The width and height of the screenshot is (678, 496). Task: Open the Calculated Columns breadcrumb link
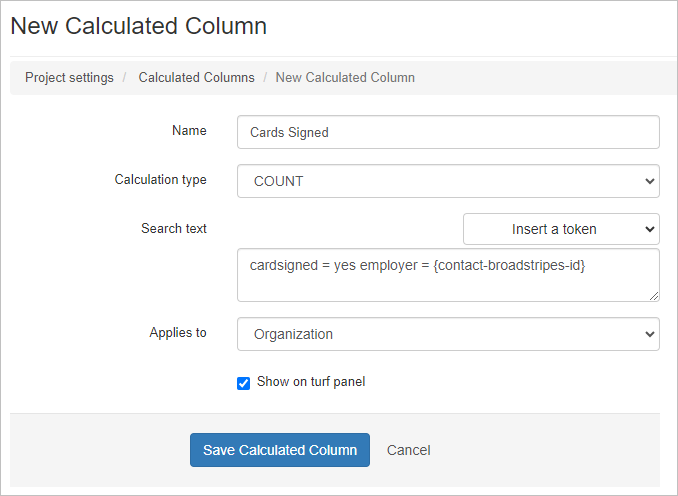(x=196, y=78)
